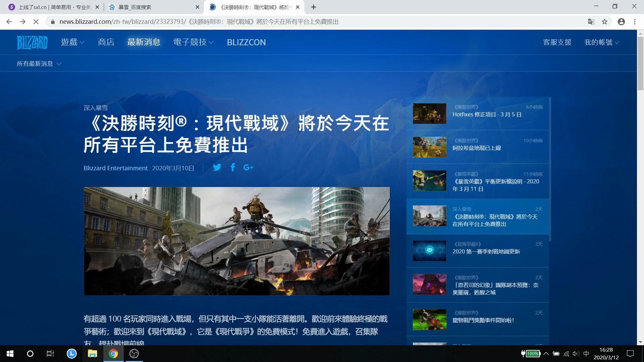This screenshot has height=362, width=644.
Task: Click StarCraft II map update thumbnail
Action: (x=429, y=251)
